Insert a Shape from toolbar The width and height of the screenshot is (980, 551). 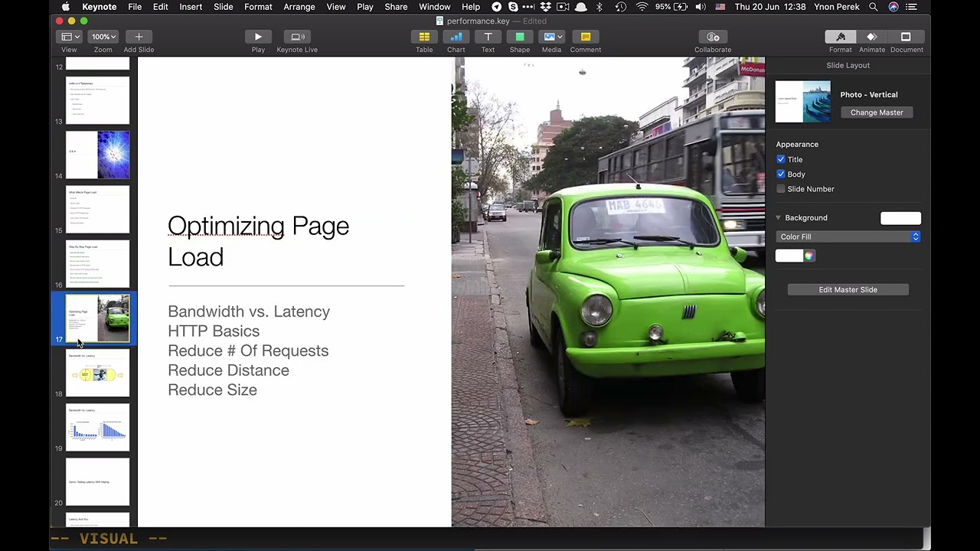pyautogui.click(x=520, y=37)
